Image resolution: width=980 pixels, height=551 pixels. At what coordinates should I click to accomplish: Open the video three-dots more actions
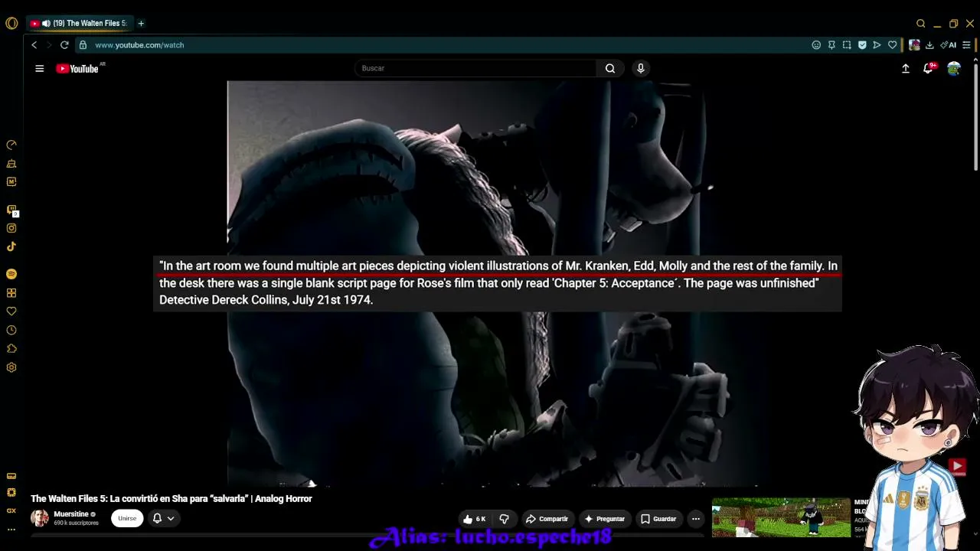pyautogui.click(x=696, y=519)
